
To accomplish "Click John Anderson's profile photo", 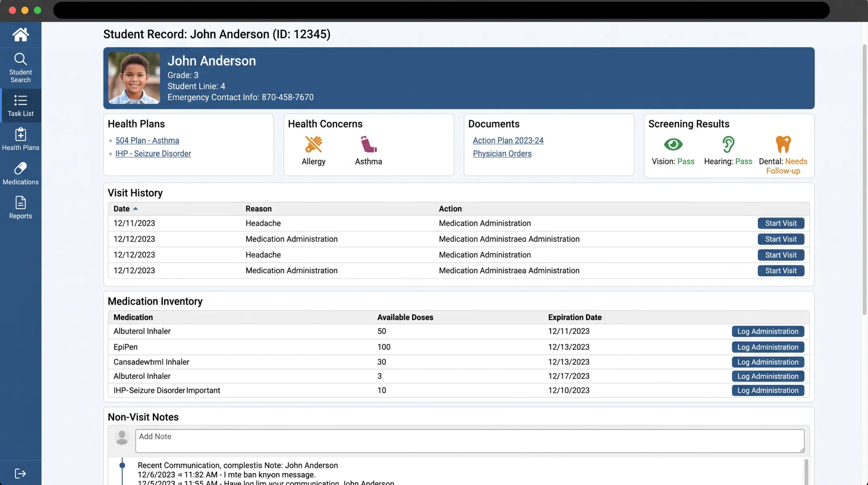I will 134,78.
